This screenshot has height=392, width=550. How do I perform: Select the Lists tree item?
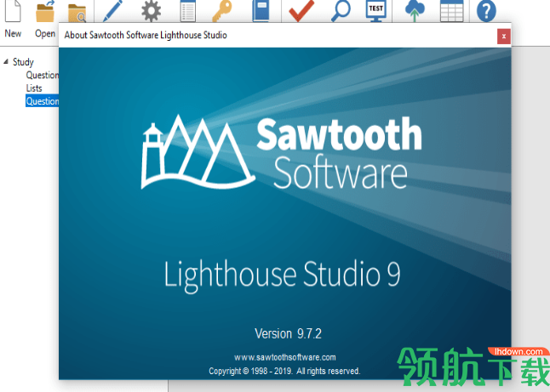point(34,88)
